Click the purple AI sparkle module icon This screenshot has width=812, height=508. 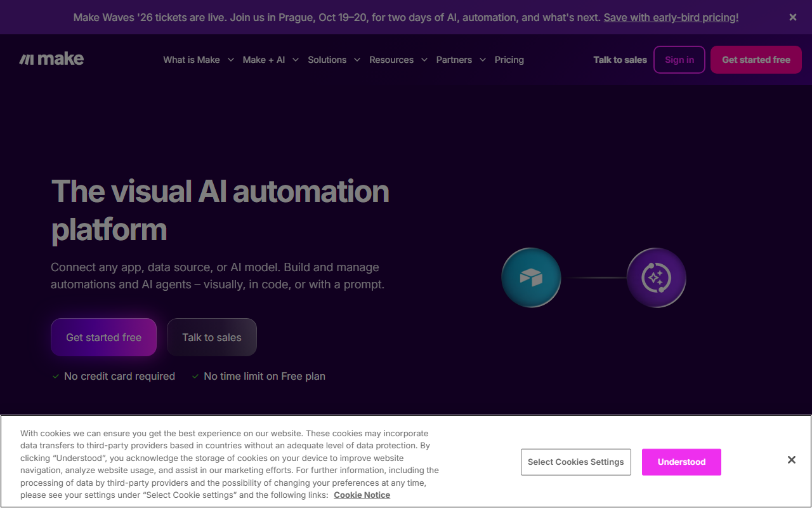coord(657,277)
